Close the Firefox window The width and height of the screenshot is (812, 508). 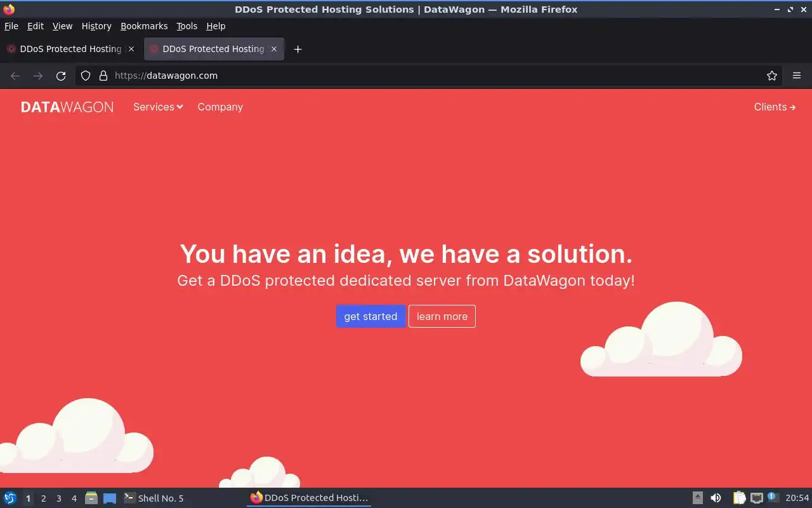pyautogui.click(x=803, y=10)
